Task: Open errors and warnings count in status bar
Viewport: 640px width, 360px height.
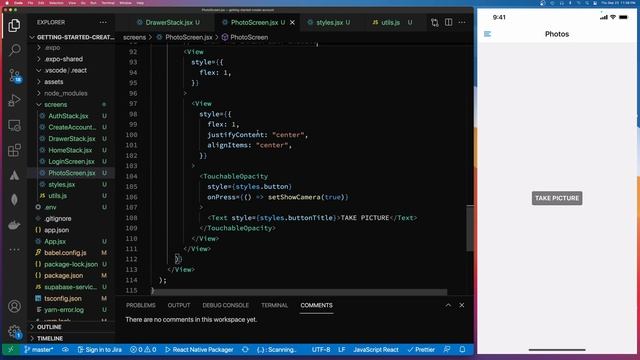Action: coord(143,350)
